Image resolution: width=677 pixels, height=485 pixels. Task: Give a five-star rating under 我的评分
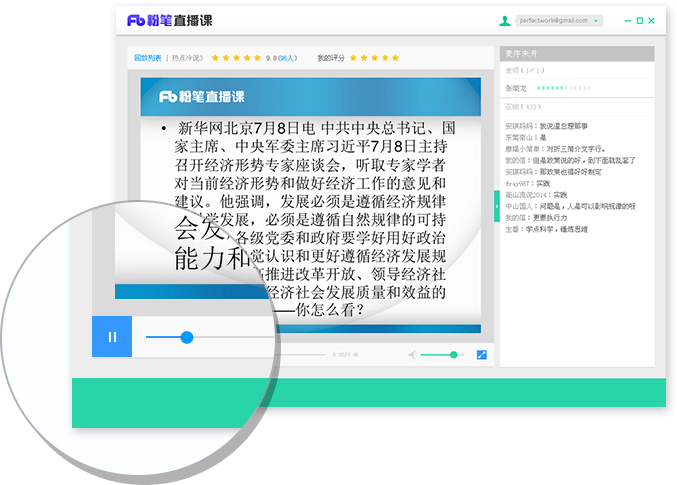395,58
